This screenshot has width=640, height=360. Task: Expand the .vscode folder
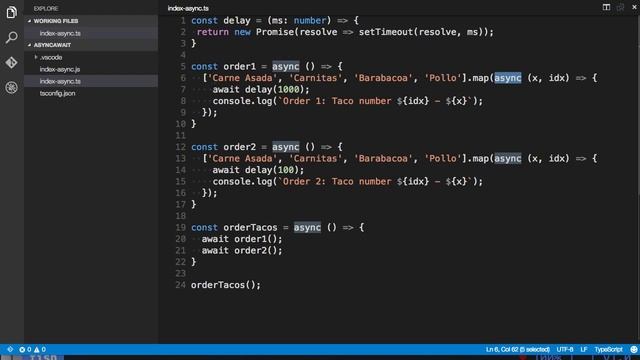(51, 57)
